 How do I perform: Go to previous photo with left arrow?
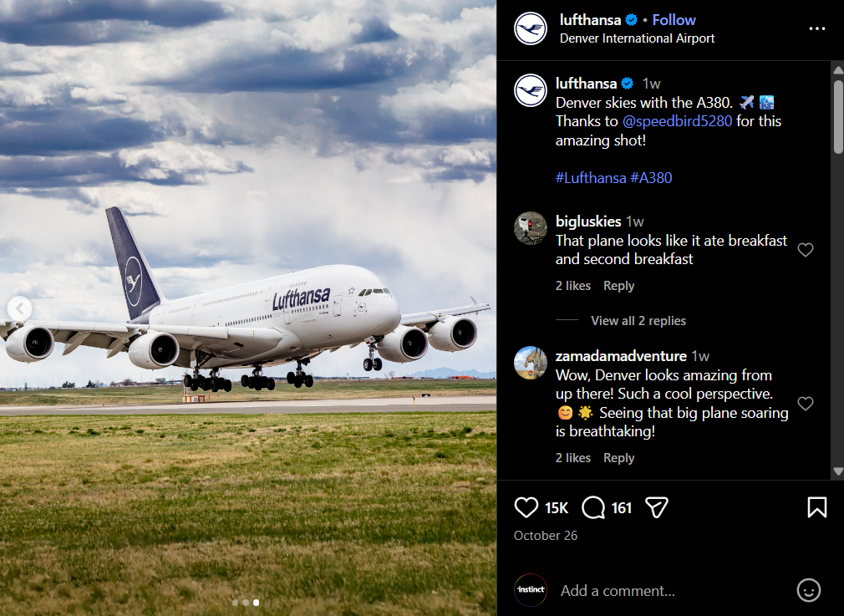pos(19,308)
